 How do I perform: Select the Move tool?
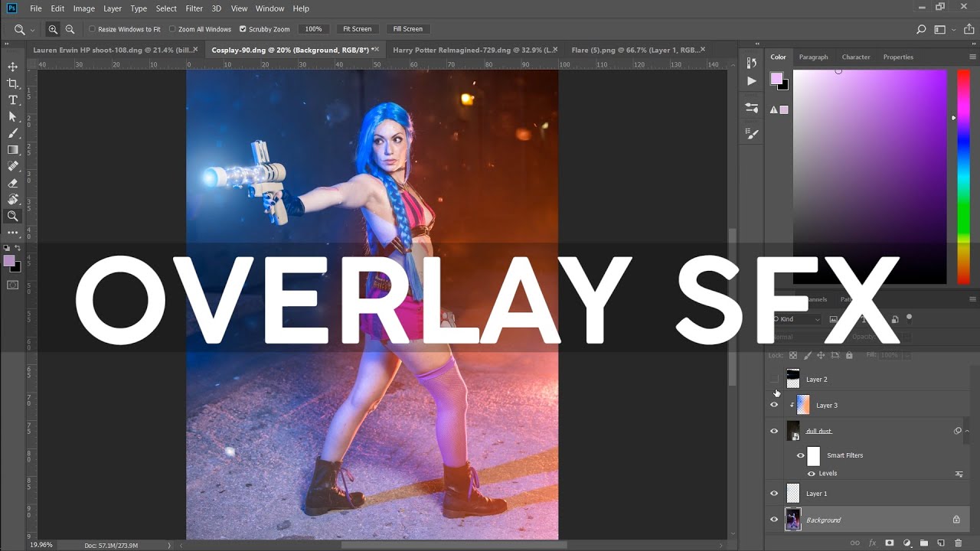click(12, 67)
